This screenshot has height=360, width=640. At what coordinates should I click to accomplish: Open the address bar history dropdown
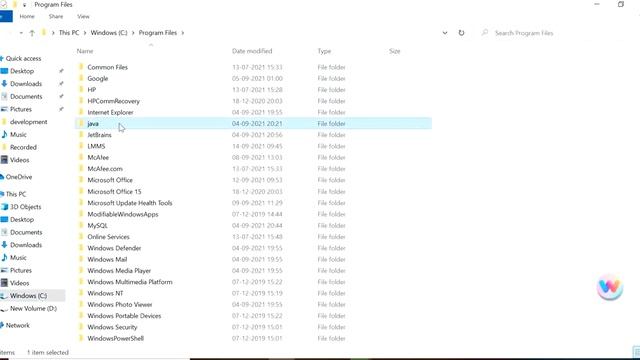pos(445,33)
